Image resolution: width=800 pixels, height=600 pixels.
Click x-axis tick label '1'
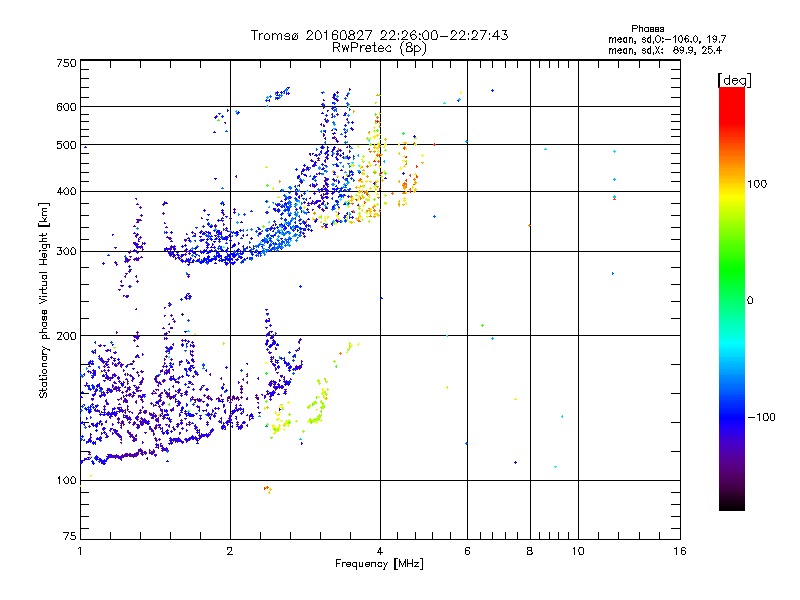coord(80,551)
